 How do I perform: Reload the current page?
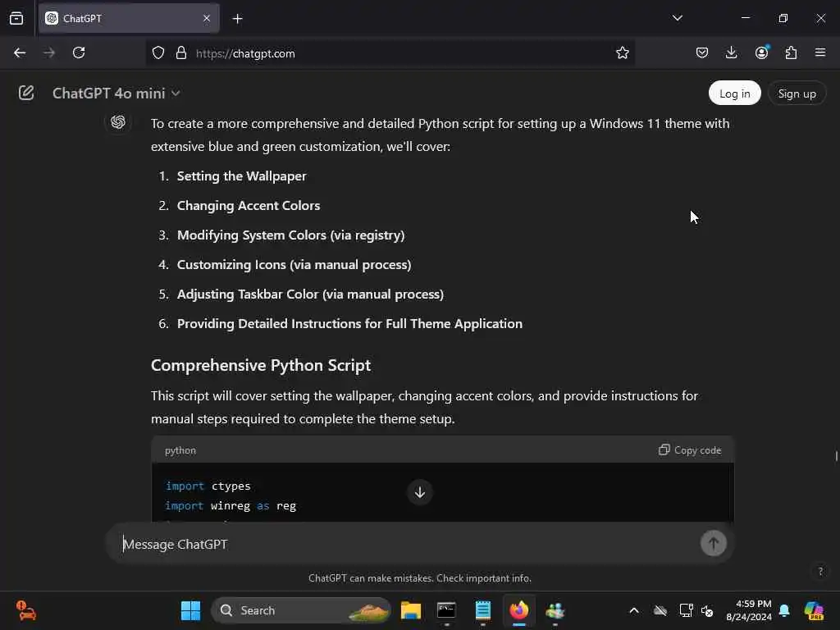pos(79,53)
